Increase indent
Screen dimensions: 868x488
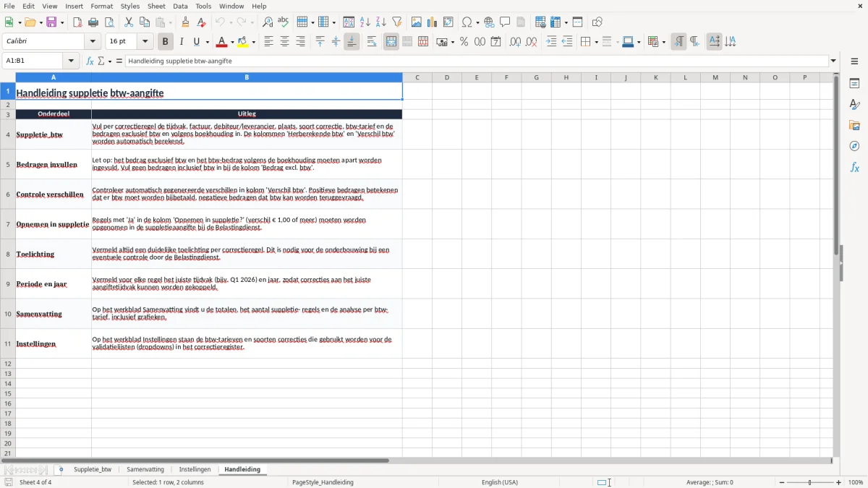(x=551, y=42)
